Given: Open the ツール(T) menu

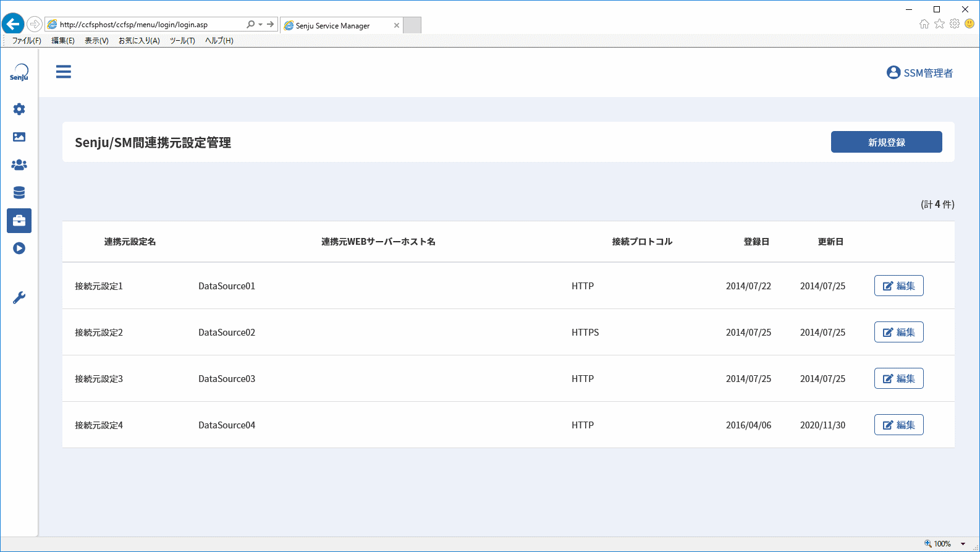Looking at the screenshot, I should pos(182,41).
